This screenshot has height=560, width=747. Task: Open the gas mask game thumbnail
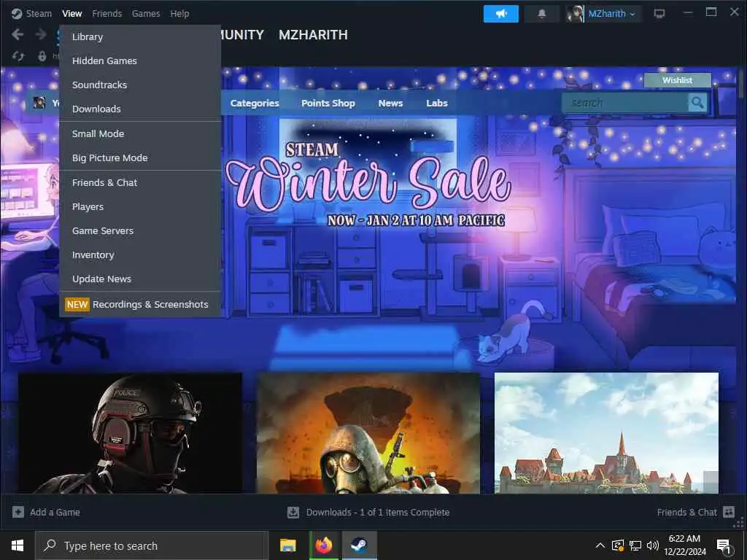(368, 433)
